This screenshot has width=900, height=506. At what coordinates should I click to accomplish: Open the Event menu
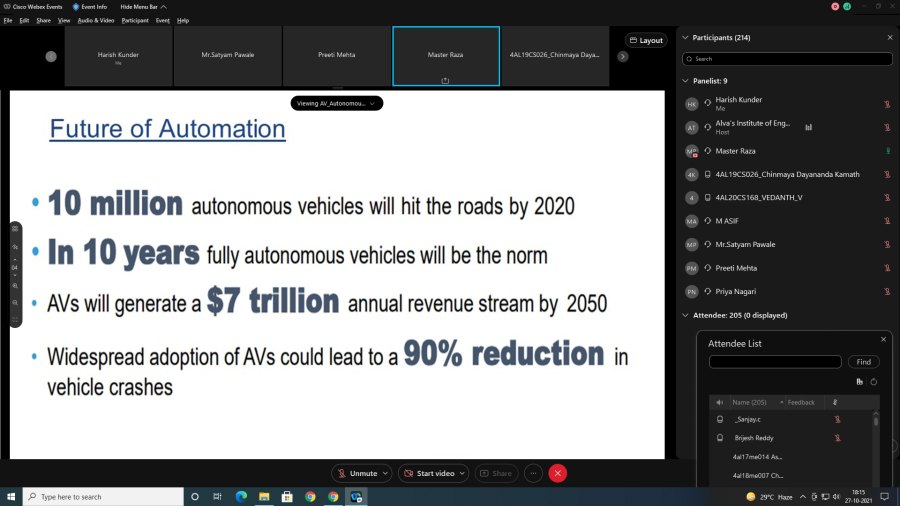click(162, 20)
